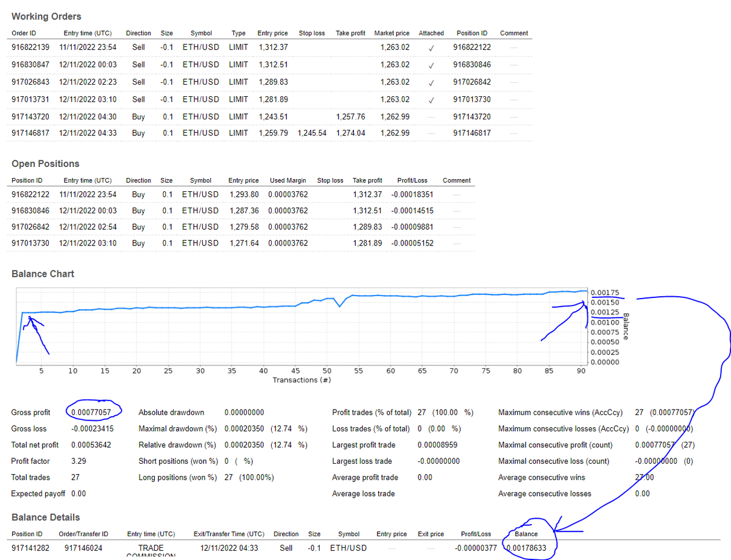Viewport: 731px width, 560px height.
Task: Click the Relative drawdown (%) label
Action: point(177,445)
